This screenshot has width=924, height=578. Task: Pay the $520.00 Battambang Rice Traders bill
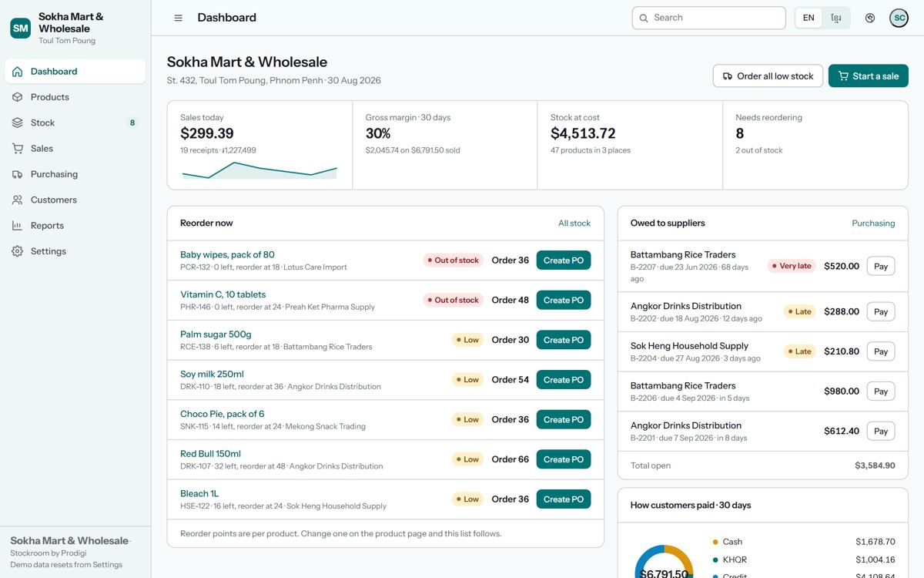click(x=881, y=266)
